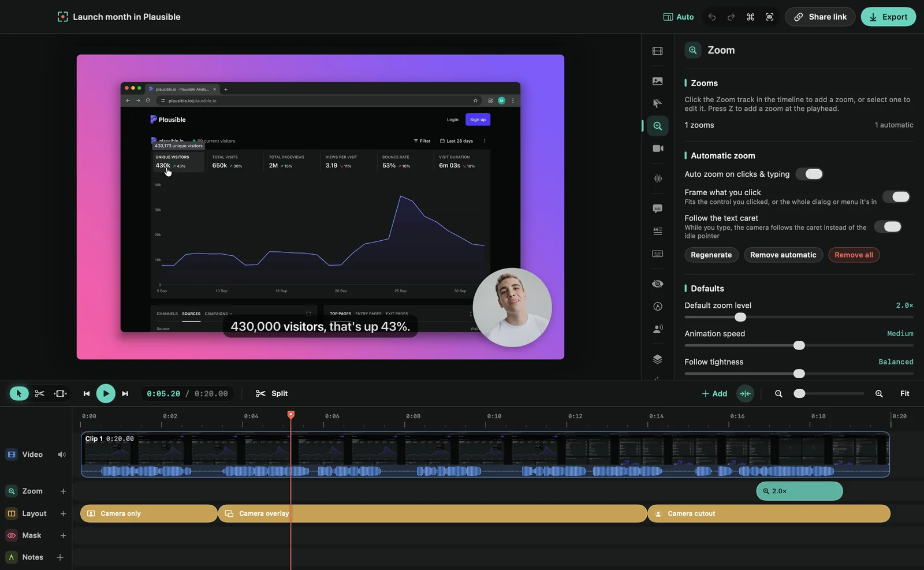The height and width of the screenshot is (570, 924).
Task: Add a new item on Notes track
Action: pyautogui.click(x=60, y=557)
